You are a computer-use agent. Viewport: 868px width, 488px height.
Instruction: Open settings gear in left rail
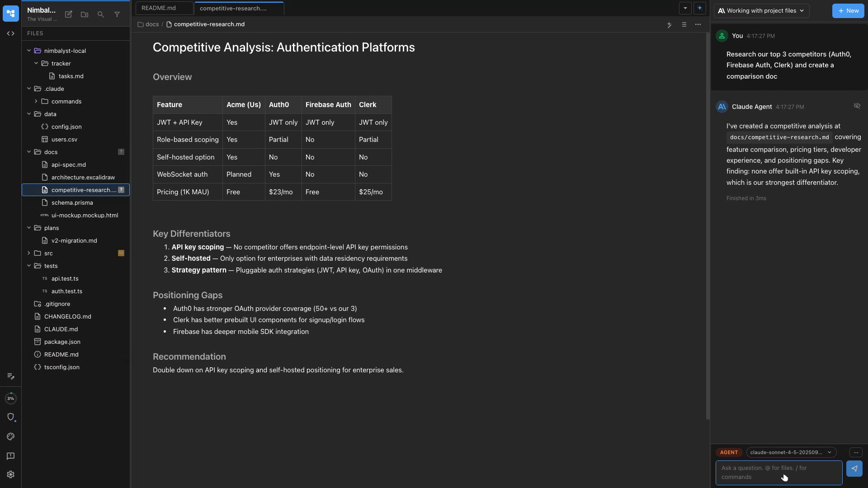click(x=11, y=474)
